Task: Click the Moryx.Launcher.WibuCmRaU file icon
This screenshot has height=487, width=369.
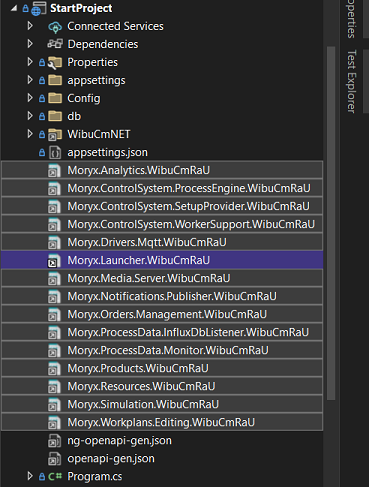Action: (54, 260)
